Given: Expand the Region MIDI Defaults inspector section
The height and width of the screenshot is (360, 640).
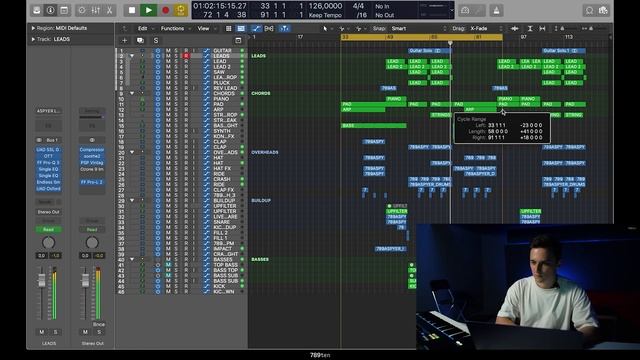Looking at the screenshot, I should click(x=33, y=28).
